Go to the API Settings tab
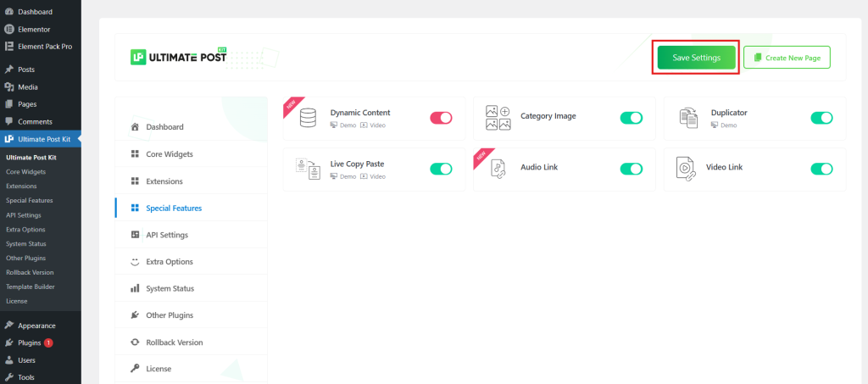Image resolution: width=868 pixels, height=384 pixels. [x=191, y=235]
